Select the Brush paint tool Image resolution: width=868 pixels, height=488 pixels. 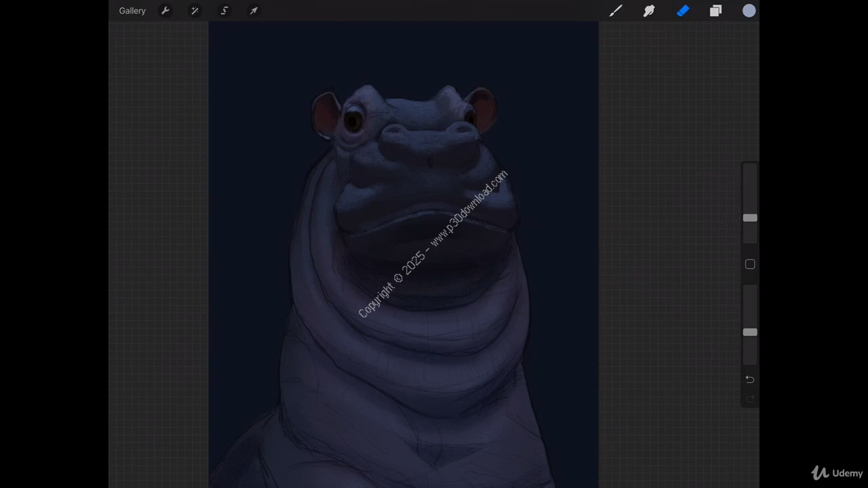[616, 11]
